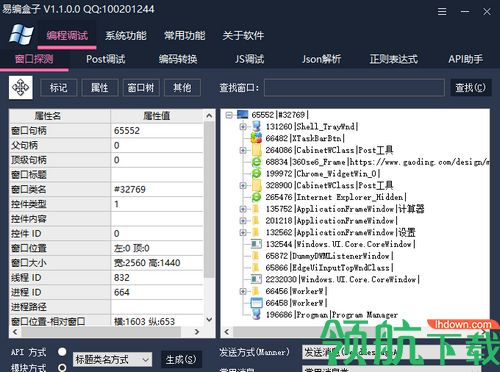Viewport: 500px width, 372px height.
Task: Click the 进程 ID value 664 cell
Action: (157, 292)
